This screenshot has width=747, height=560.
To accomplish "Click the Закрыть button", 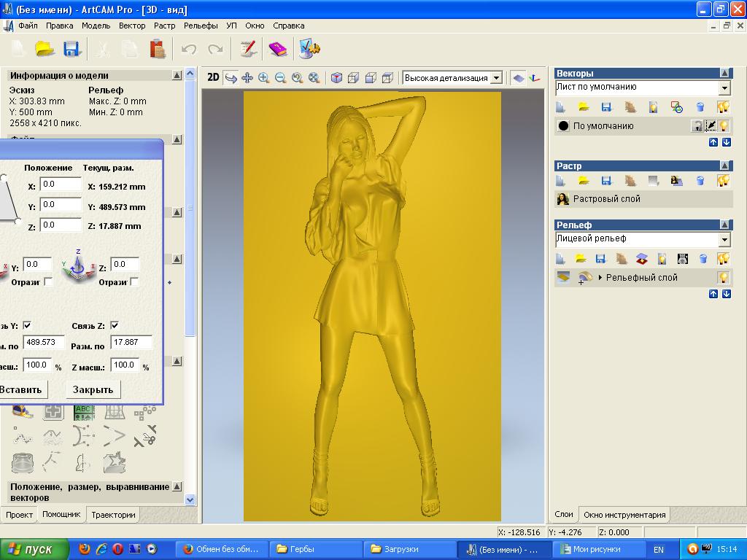I will click(x=93, y=389).
